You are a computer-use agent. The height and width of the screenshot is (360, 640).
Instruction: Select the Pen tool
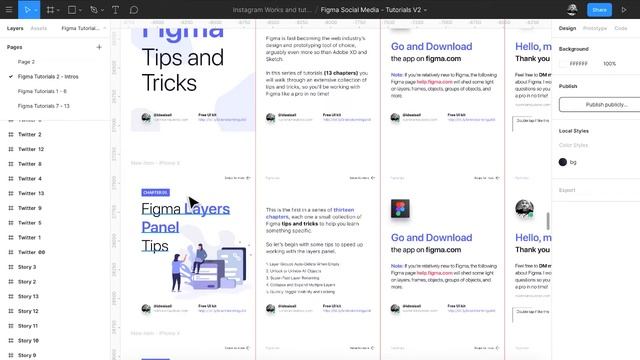pyautogui.click(x=94, y=9)
